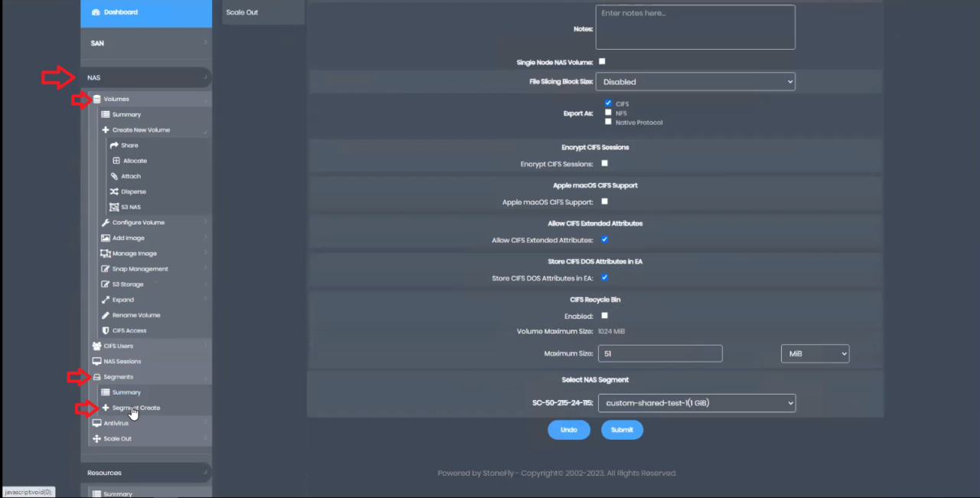
Task: Switch to the Scale Out tab
Action: (x=242, y=11)
